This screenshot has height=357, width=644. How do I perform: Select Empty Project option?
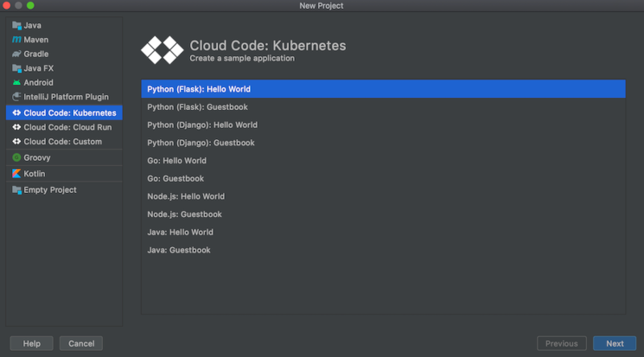tap(50, 190)
